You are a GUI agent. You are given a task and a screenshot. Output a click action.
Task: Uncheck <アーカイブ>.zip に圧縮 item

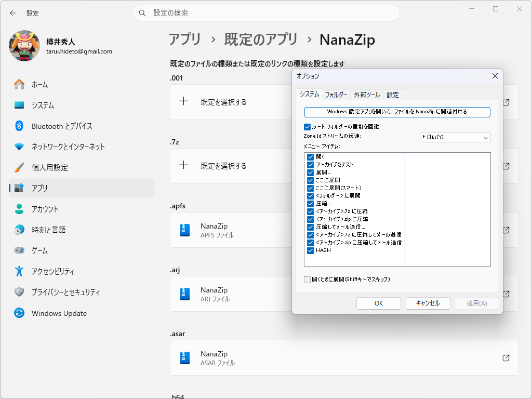[310, 219]
